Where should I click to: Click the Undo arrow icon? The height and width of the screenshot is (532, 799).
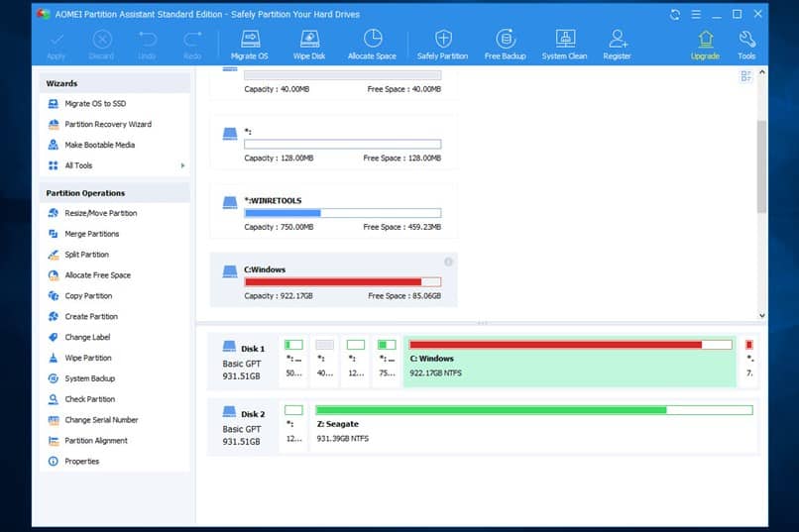(148, 40)
